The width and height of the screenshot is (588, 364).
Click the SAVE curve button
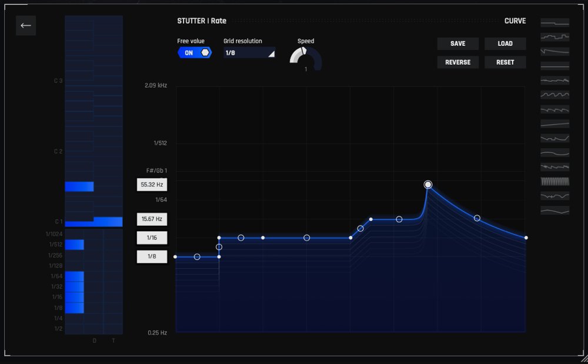click(x=457, y=44)
